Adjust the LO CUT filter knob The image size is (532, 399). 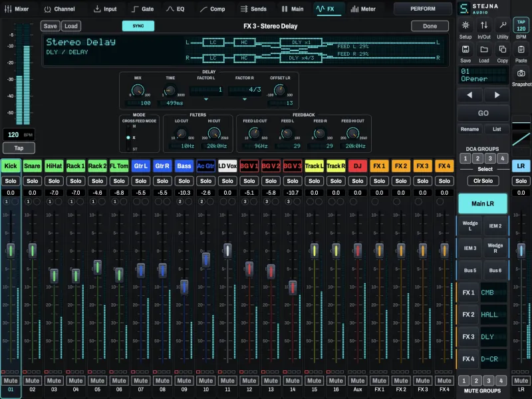pos(182,134)
